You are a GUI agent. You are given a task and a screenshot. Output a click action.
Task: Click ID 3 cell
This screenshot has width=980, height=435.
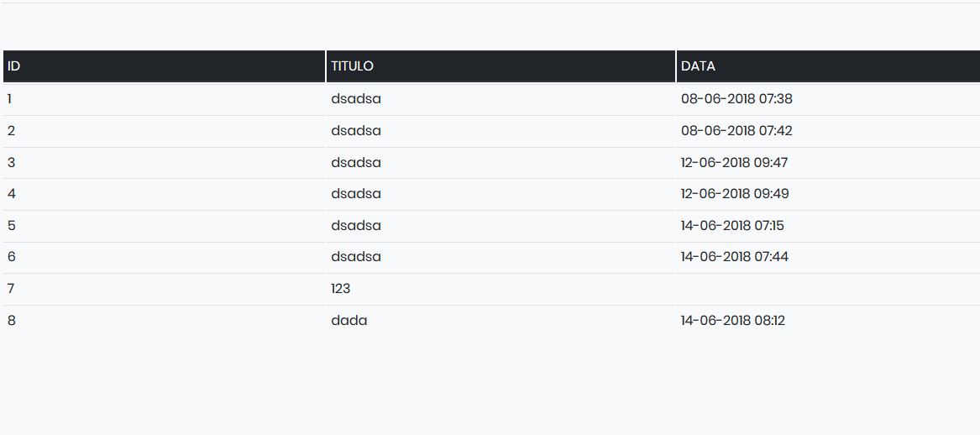pos(164,163)
